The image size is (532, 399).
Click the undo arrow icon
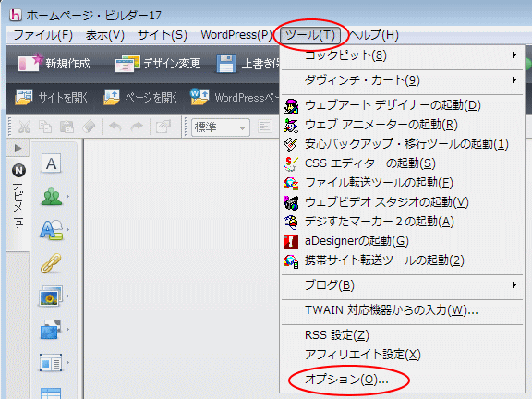click(x=115, y=127)
